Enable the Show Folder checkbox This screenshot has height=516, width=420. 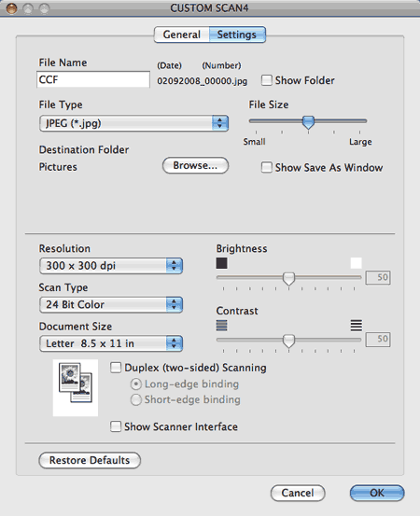tap(266, 80)
